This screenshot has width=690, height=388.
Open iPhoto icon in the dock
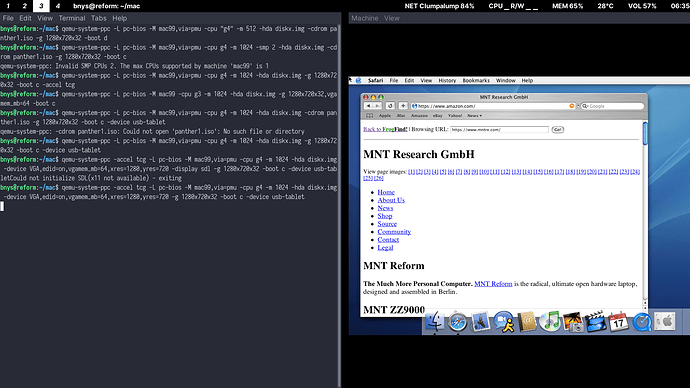[x=573, y=322]
